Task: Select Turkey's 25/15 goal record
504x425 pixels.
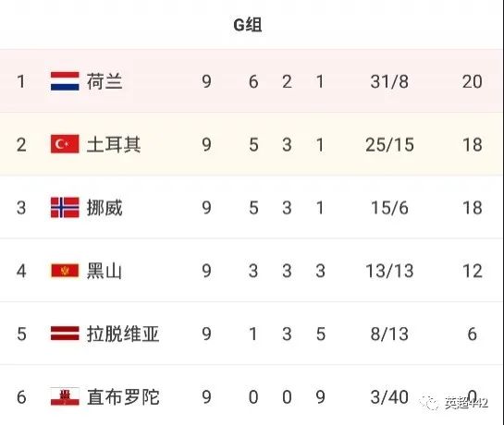Action: coord(389,144)
